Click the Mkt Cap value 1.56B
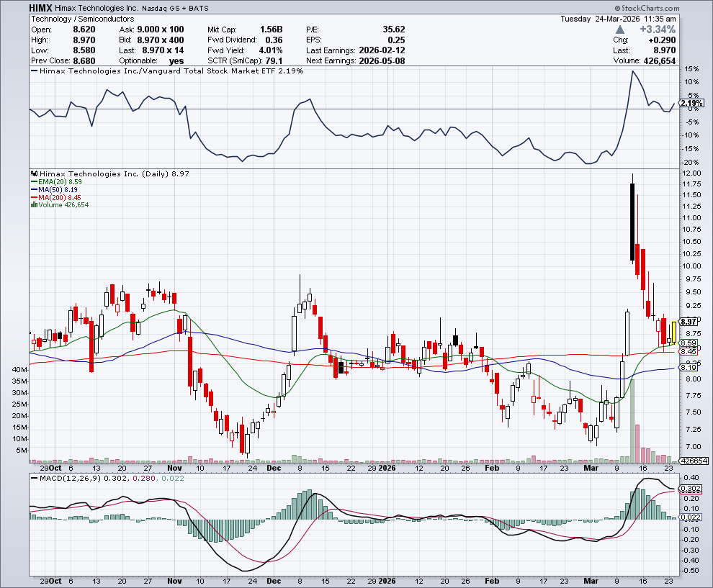The width and height of the screenshot is (713, 588). [x=271, y=30]
